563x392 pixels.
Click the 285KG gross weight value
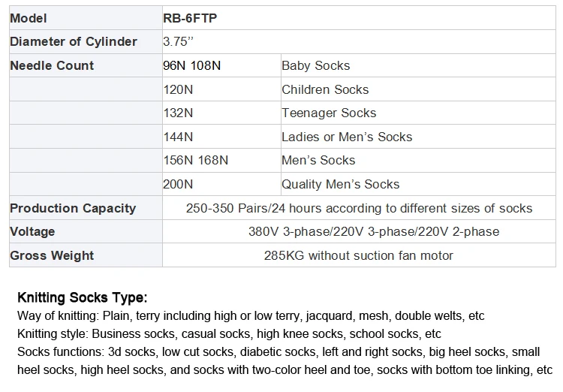pos(358,256)
